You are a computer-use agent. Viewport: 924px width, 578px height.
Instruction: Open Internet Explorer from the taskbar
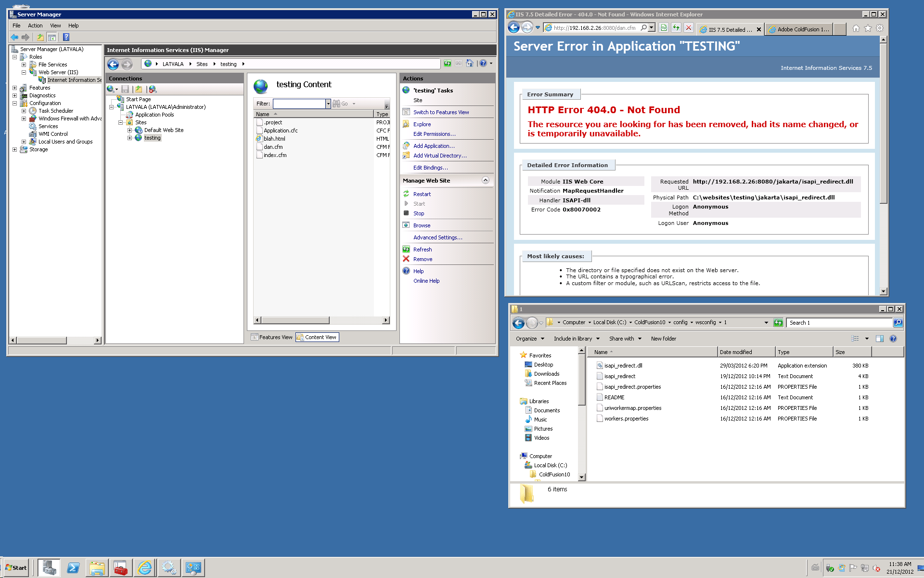point(144,568)
